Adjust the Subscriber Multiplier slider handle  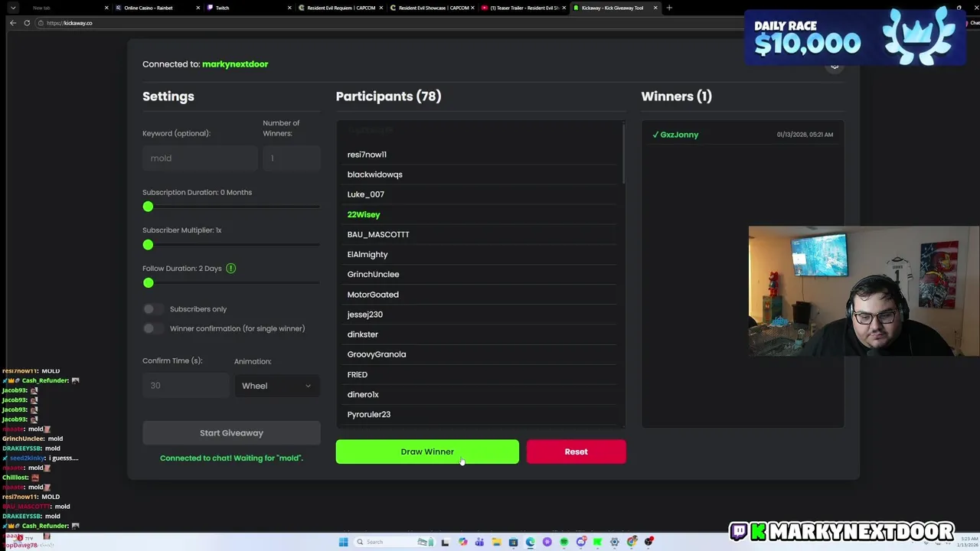pyautogui.click(x=148, y=245)
